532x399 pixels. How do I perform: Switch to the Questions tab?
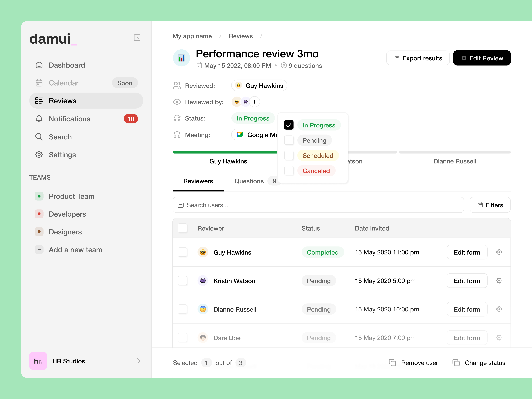click(x=249, y=181)
